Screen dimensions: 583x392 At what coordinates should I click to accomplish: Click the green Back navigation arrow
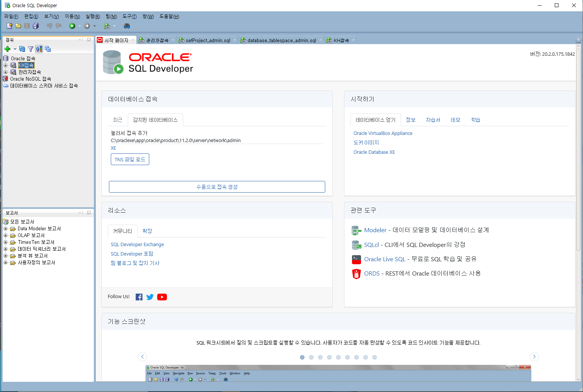(72, 26)
